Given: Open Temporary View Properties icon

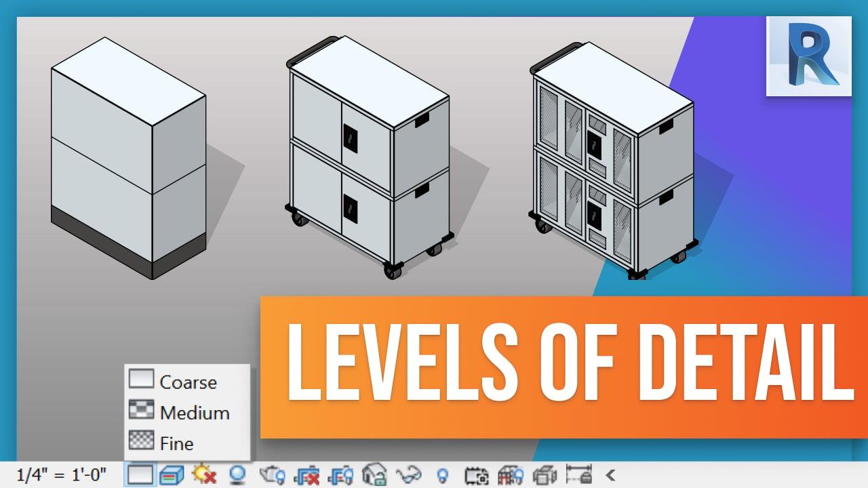Looking at the screenshot, I should tap(477, 475).
